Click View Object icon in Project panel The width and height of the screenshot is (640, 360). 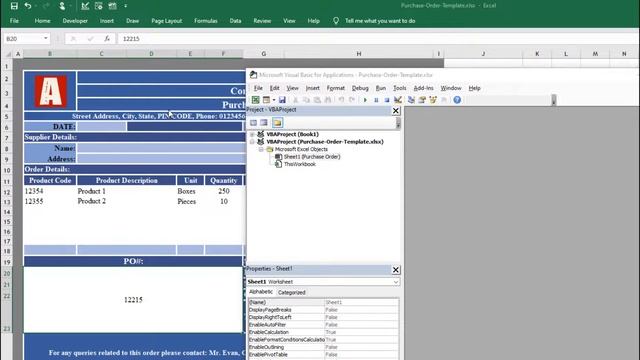click(x=264, y=123)
